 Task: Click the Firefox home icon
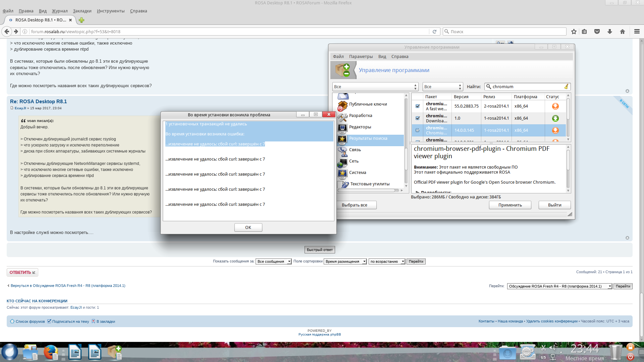pyautogui.click(x=623, y=32)
